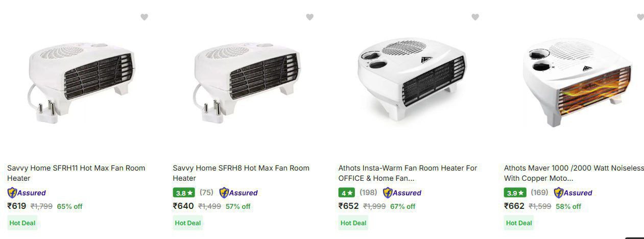The image size is (644, 239).
Task: Wishlist the Savvy Home SFRH11 heater via heart icon
Action: pyautogui.click(x=145, y=17)
